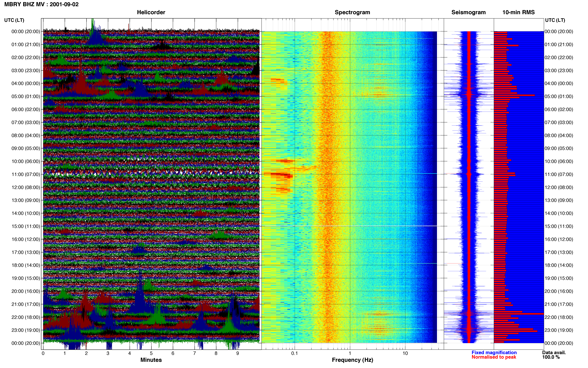The width and height of the screenshot is (588, 368).
Task: Click the left '16:00 (12:00)' time label
Action: (x=26, y=239)
